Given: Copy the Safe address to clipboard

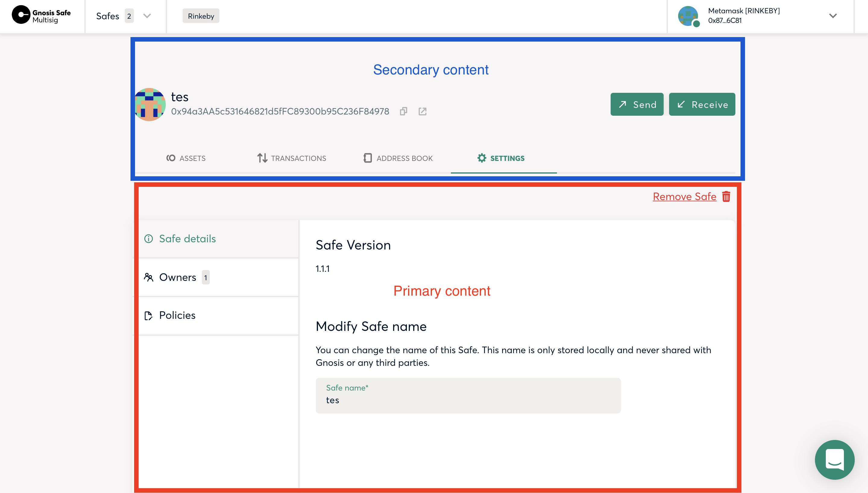Looking at the screenshot, I should [x=403, y=111].
